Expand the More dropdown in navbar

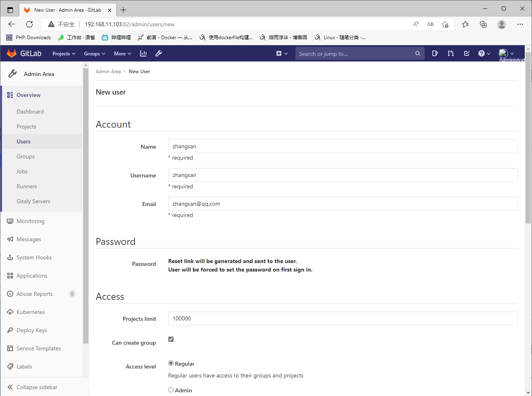[x=122, y=53]
